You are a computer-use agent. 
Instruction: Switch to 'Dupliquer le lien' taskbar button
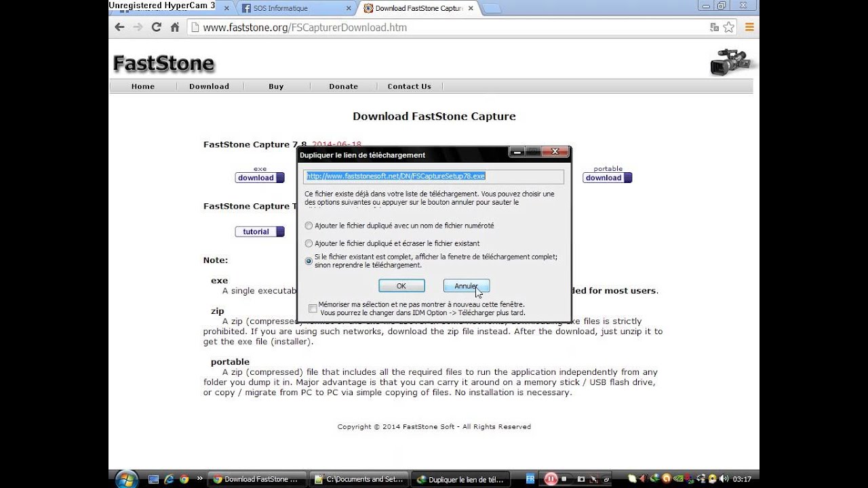461,479
